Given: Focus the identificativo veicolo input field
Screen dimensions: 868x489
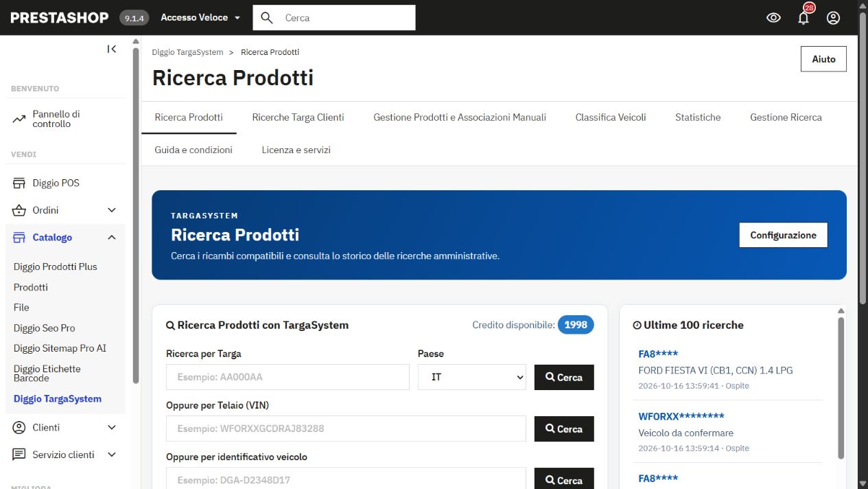Looking at the screenshot, I should click(x=346, y=479).
